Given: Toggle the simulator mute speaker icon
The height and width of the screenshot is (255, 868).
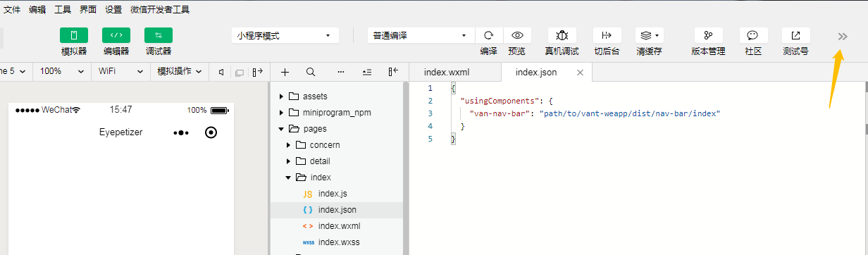Looking at the screenshot, I should tap(222, 72).
